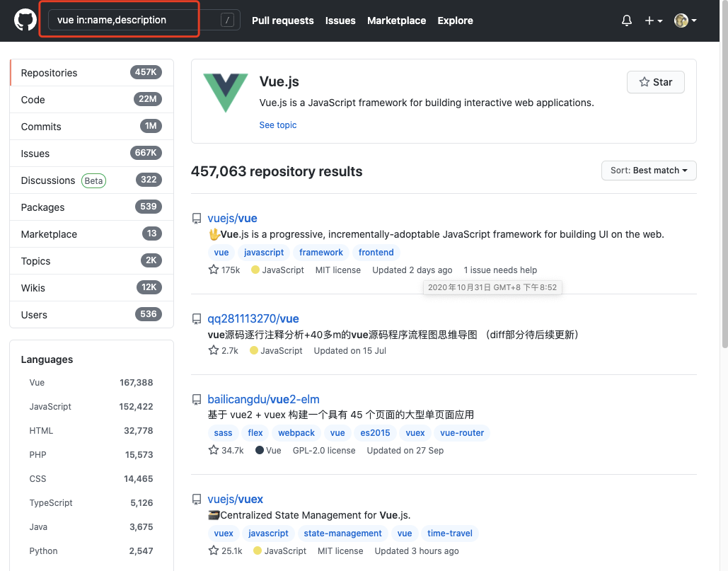
Task: Click the Star button for Vue.js topic
Action: point(655,81)
